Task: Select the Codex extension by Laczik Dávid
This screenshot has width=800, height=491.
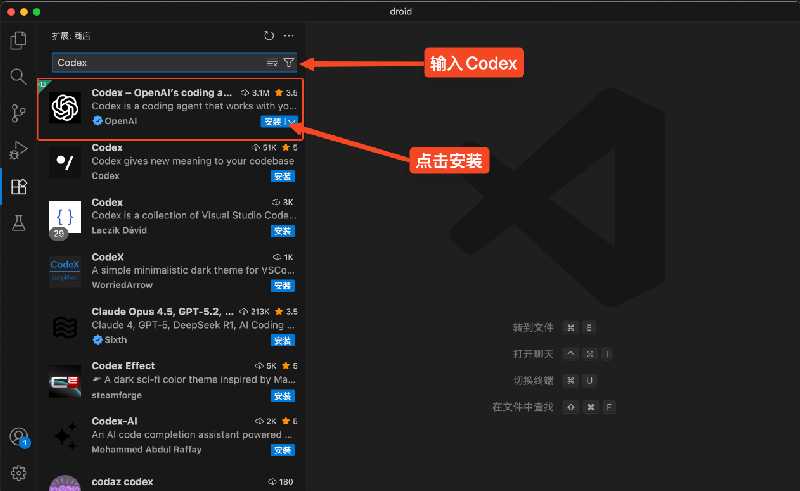Action: (170, 215)
